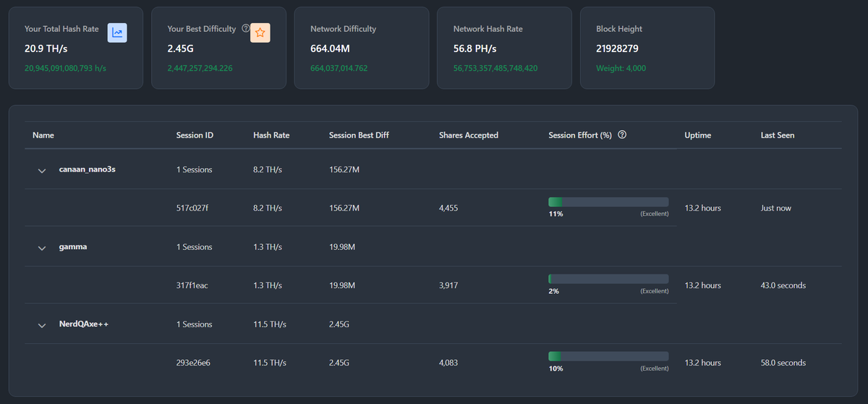Click the Just now last seen value

776,209
